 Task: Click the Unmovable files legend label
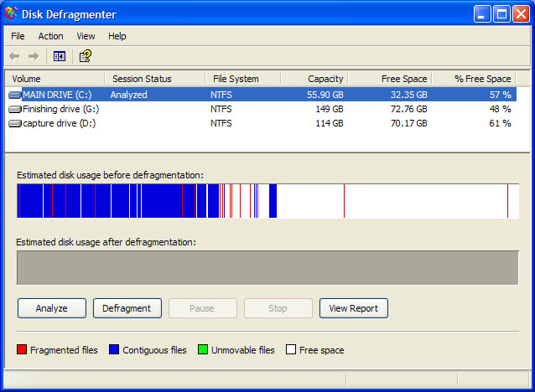click(243, 350)
